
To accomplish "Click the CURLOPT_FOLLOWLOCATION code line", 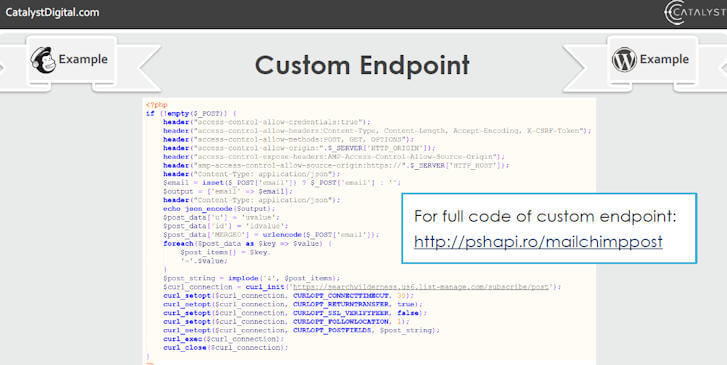I will click(x=286, y=321).
